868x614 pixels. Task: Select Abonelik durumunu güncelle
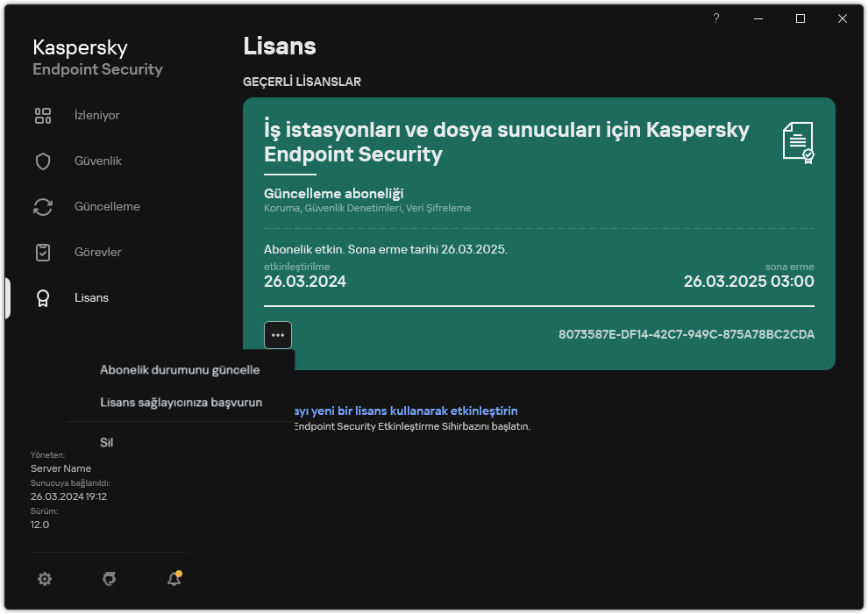click(x=179, y=369)
